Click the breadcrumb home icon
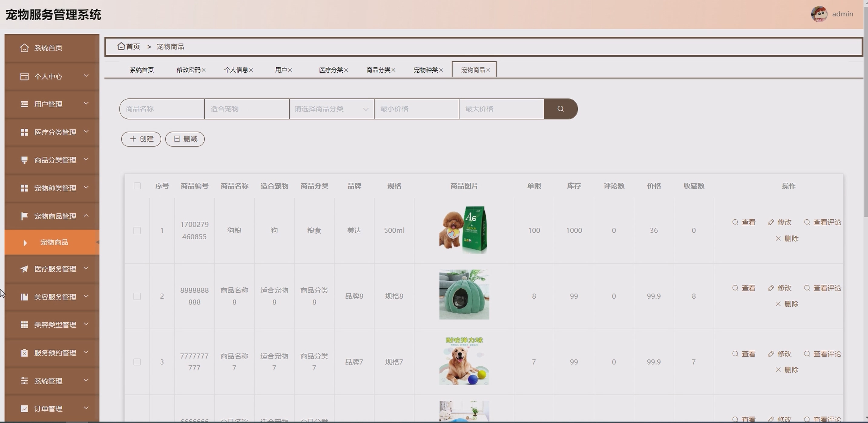868x423 pixels. click(121, 46)
